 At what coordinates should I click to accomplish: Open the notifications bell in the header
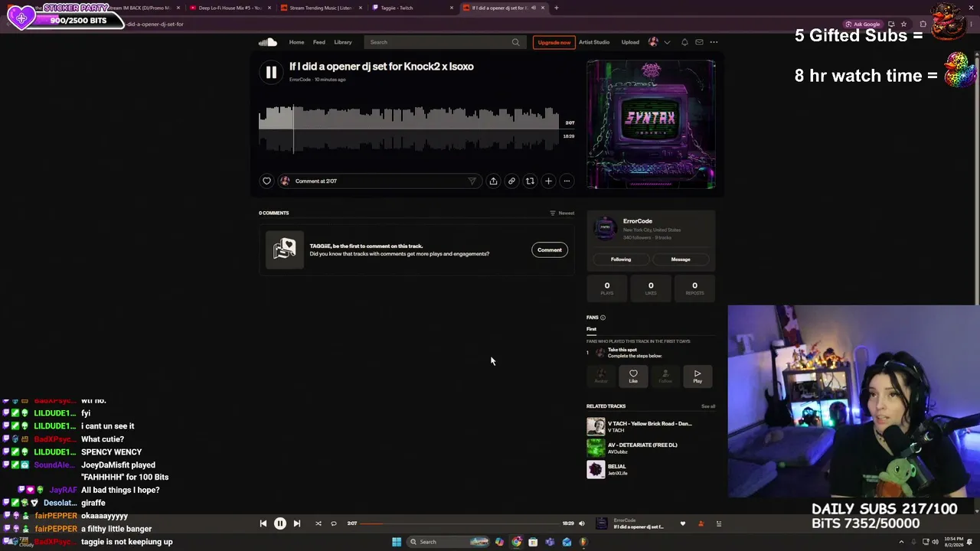pyautogui.click(x=684, y=42)
